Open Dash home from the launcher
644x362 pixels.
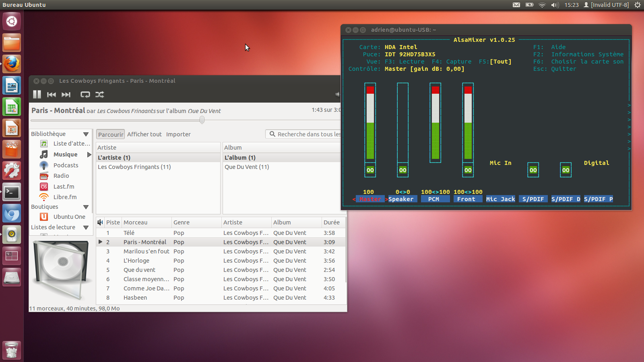click(12, 21)
